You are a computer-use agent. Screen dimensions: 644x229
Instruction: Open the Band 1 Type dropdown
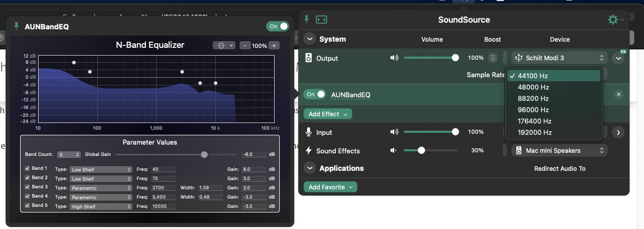coord(100,169)
